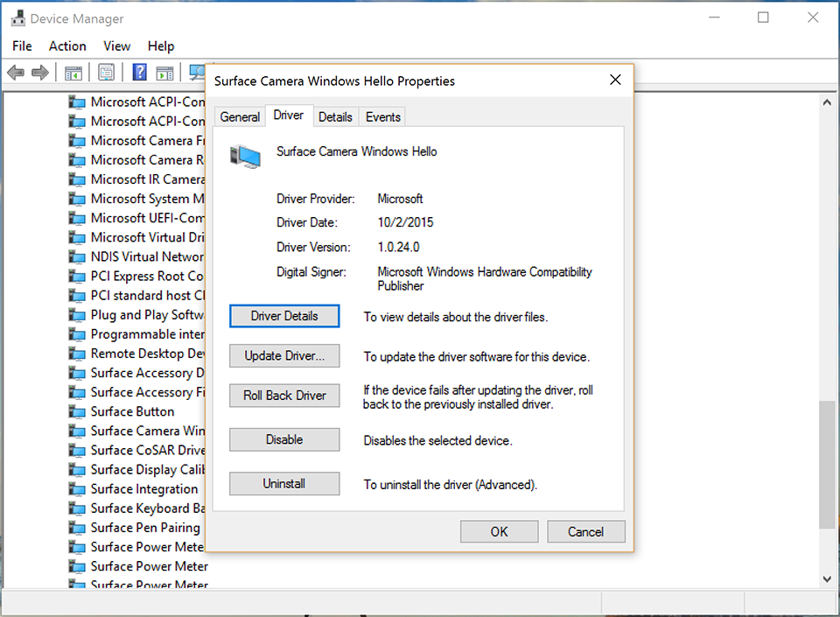Viewport: 840px width, 617px height.
Task: Select the Remote Desktop Device icon
Action: click(x=77, y=354)
